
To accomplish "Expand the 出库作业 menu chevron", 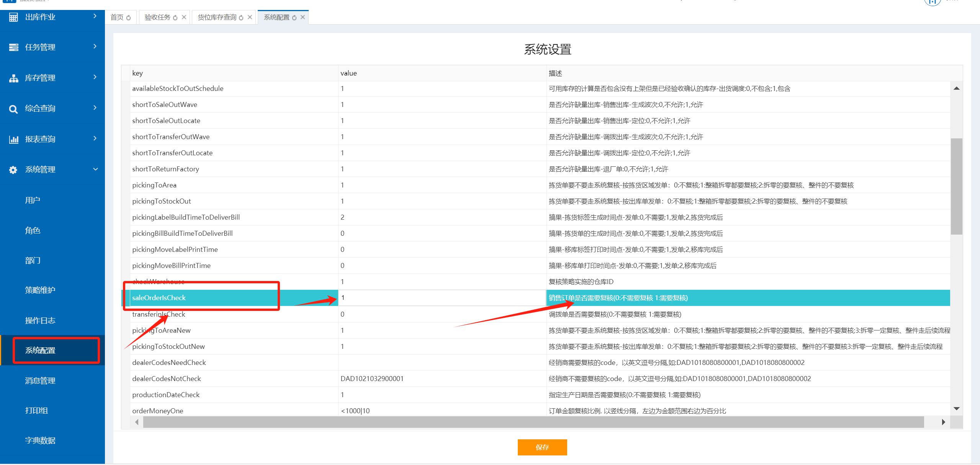I will [95, 16].
